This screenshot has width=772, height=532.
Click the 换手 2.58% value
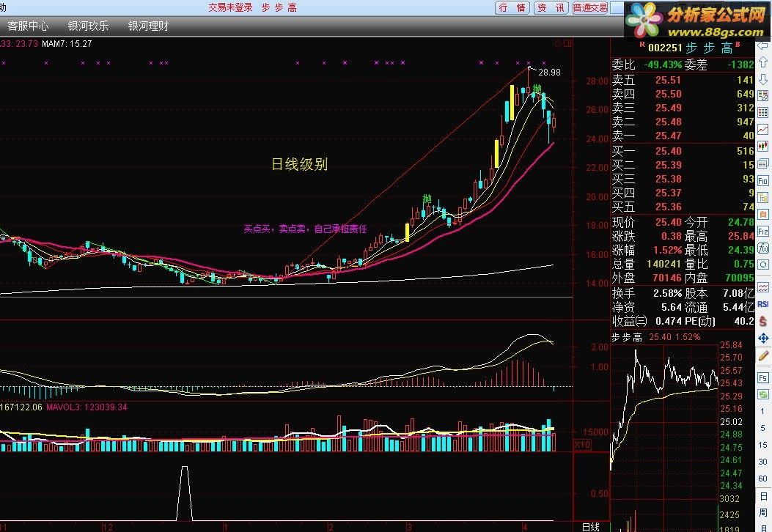pyautogui.click(x=668, y=293)
